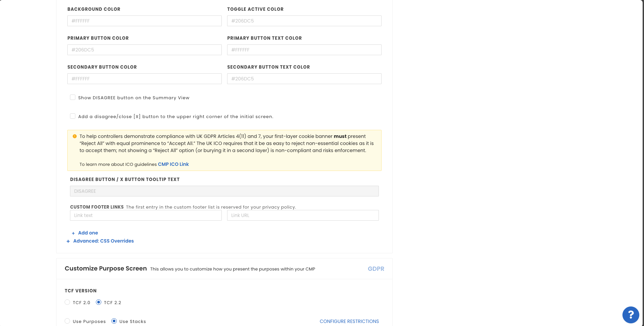Image resolution: width=644 pixels, height=326 pixels.
Task: Select the TCF 2.2 radio button
Action: click(99, 302)
